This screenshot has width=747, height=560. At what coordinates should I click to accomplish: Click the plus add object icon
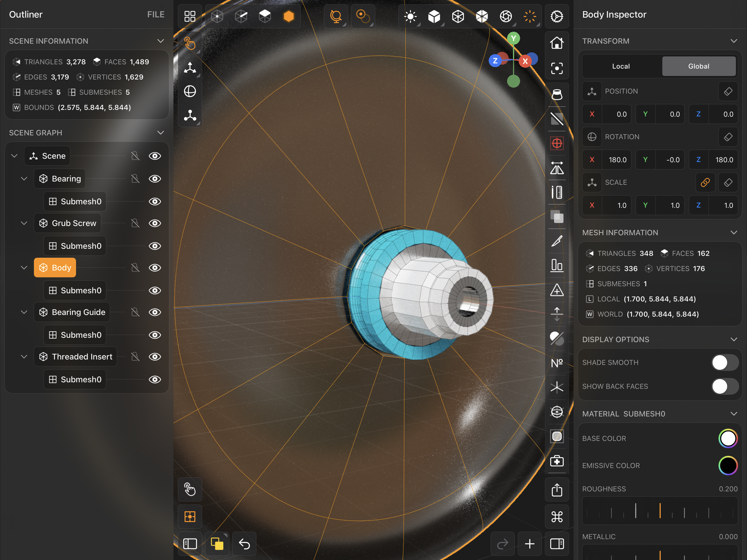point(529,544)
